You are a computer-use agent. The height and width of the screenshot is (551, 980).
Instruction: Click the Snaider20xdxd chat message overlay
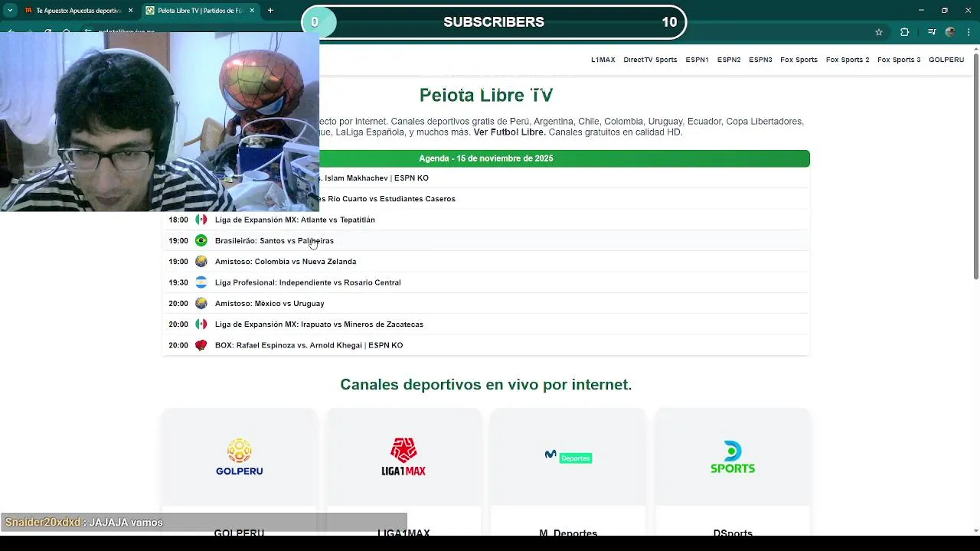[x=204, y=523]
